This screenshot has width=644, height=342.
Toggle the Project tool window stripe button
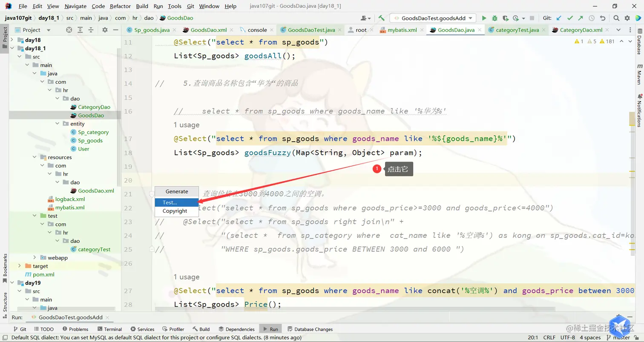click(x=5, y=38)
